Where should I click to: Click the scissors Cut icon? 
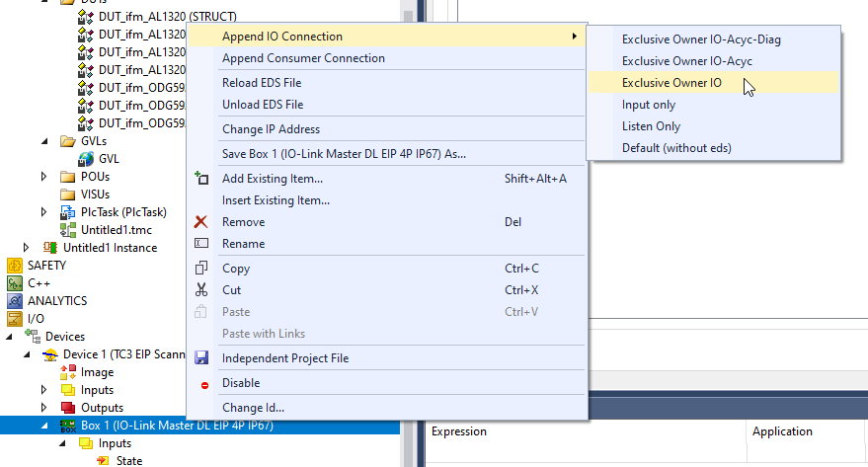coord(200,290)
